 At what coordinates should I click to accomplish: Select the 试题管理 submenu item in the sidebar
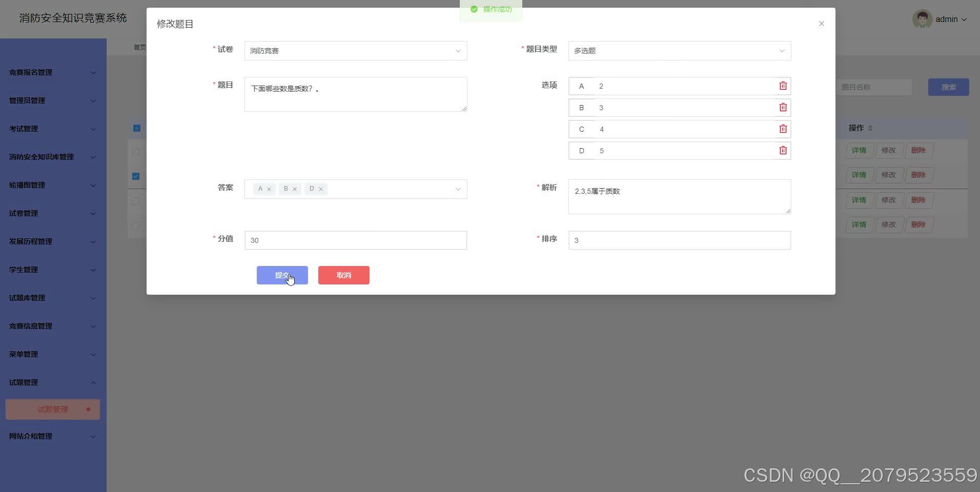pyautogui.click(x=52, y=409)
